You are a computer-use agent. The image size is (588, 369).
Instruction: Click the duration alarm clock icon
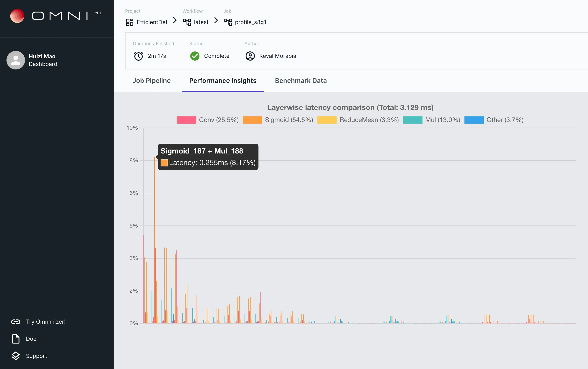(x=139, y=56)
